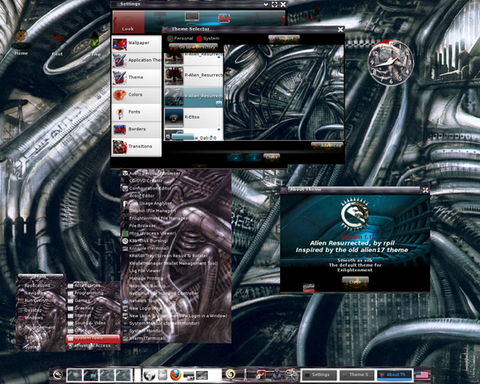Image resolution: width=480 pixels, height=384 pixels.
Task: Click the Enlightenment start button on shelf
Action: [x=58, y=375]
